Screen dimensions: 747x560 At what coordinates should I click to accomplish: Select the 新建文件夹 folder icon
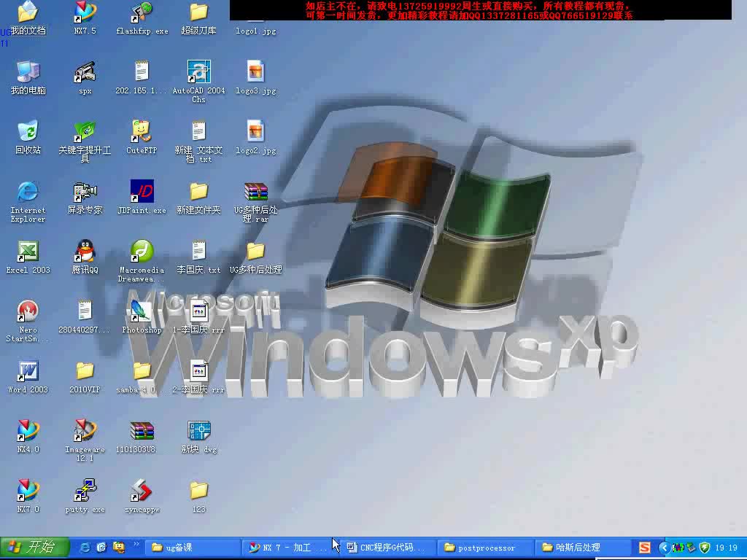(198, 192)
